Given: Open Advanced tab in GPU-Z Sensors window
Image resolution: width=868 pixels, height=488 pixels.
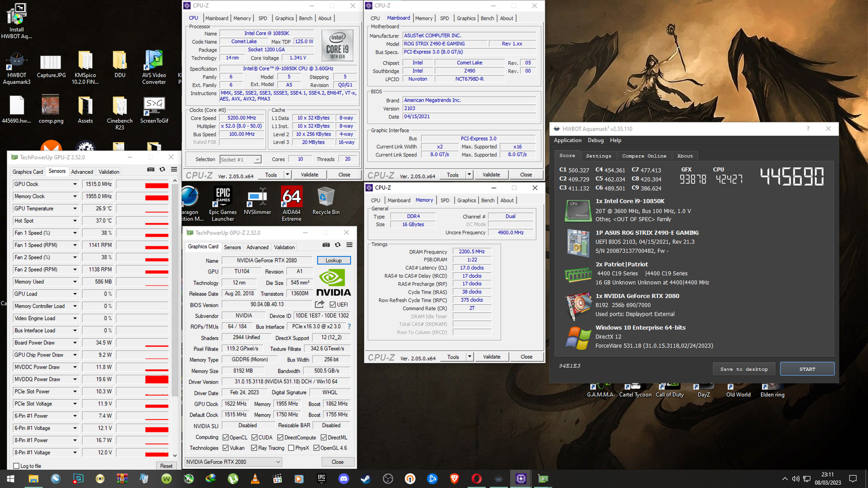Looking at the screenshot, I should tap(82, 172).
